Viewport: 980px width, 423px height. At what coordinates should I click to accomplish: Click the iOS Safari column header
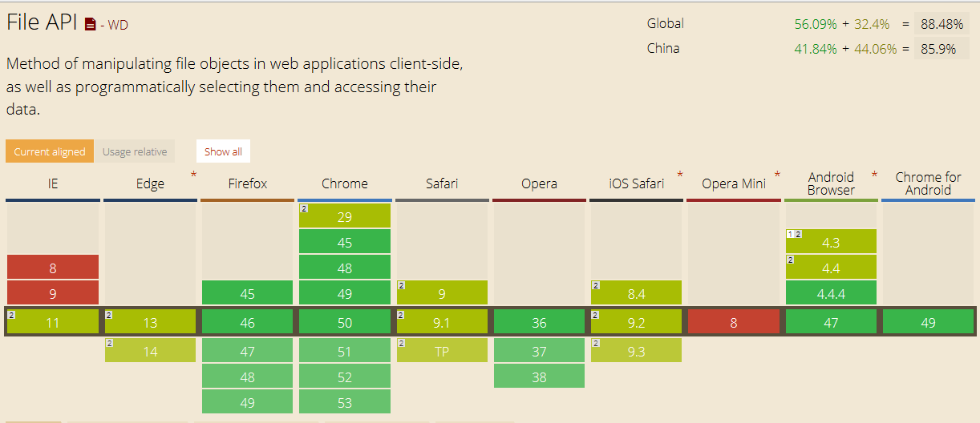[x=637, y=183]
